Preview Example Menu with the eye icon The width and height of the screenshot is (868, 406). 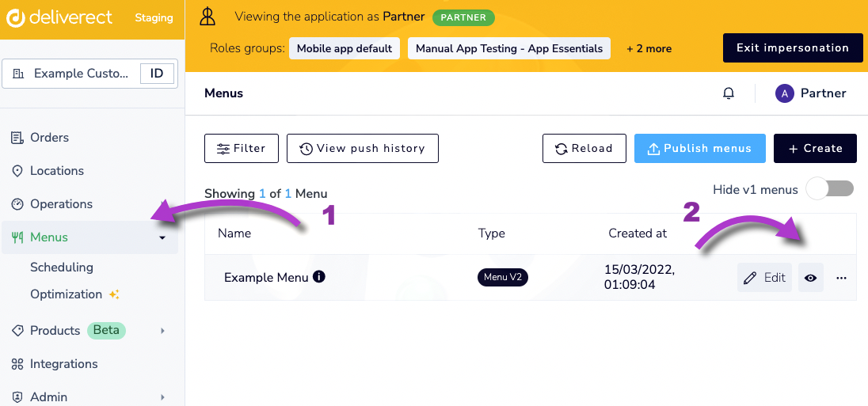(810, 278)
